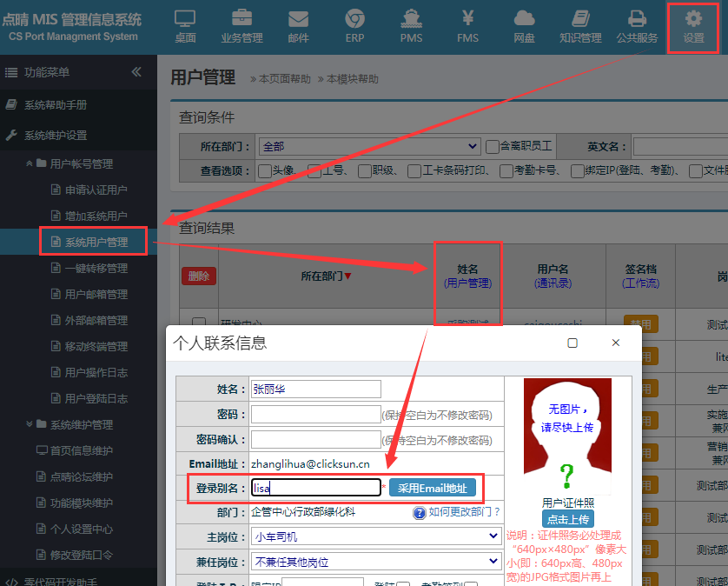
Task: Click 采用Email地址 button
Action: pos(433,488)
